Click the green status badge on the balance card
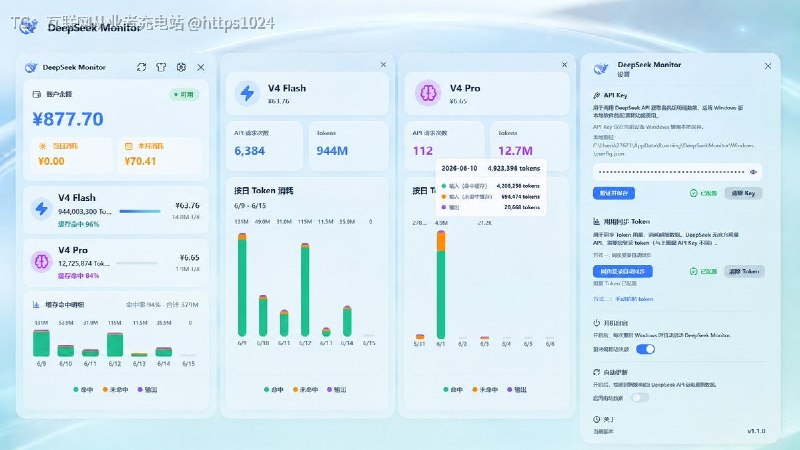The width and height of the screenshot is (800, 450). 184,94
